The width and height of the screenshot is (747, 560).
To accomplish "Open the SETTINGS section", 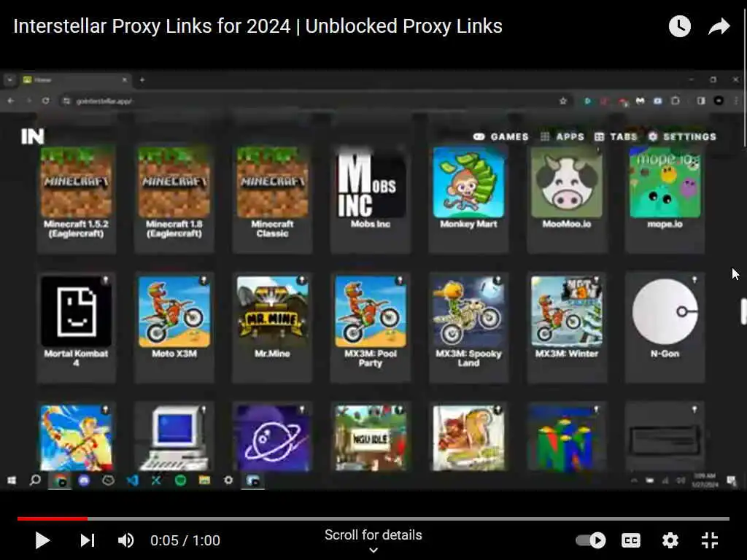I will tap(682, 136).
